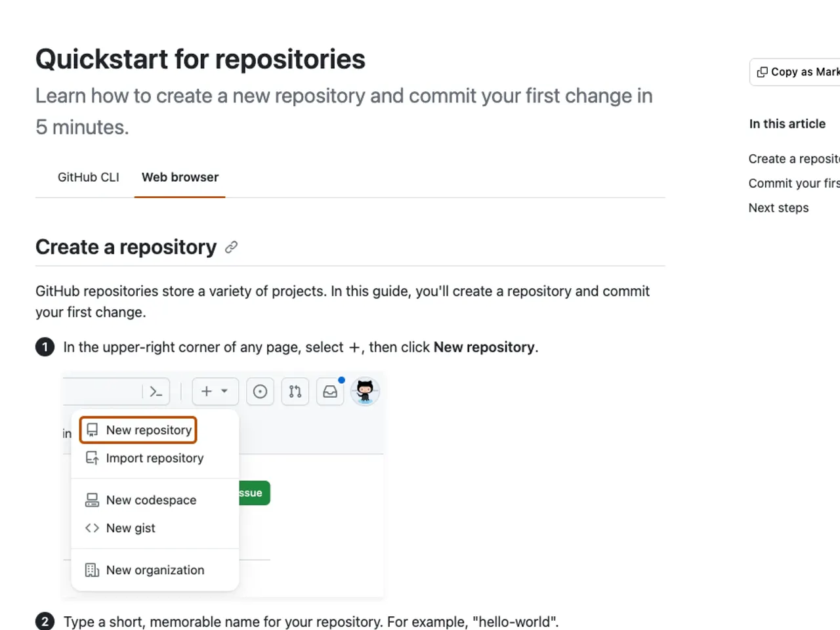Click the Quickstart for repositories page title
Screen dimensions: 840x630
[200, 59]
